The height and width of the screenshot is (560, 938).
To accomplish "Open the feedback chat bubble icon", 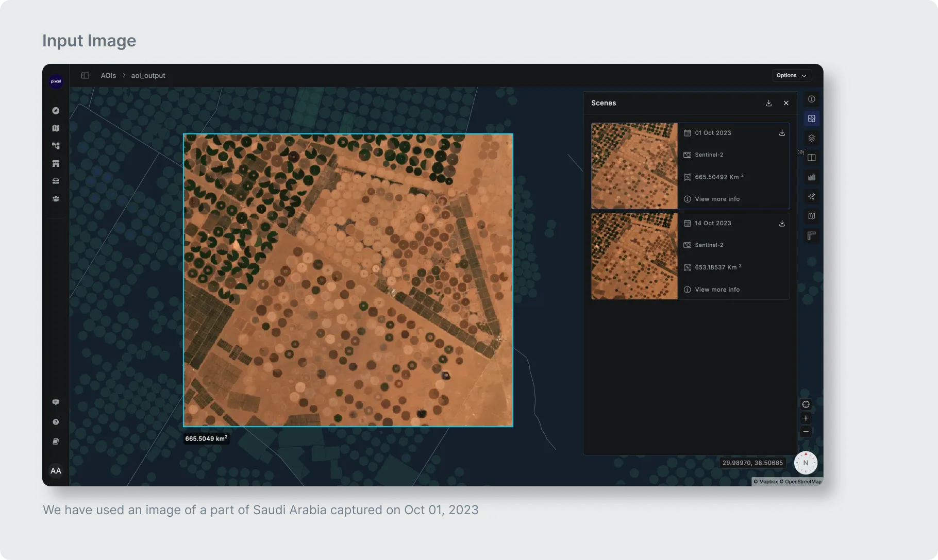I will tap(56, 402).
